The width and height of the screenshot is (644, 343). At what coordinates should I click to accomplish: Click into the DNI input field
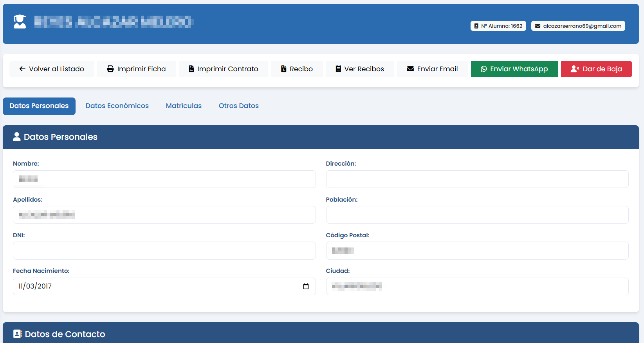coord(164,251)
